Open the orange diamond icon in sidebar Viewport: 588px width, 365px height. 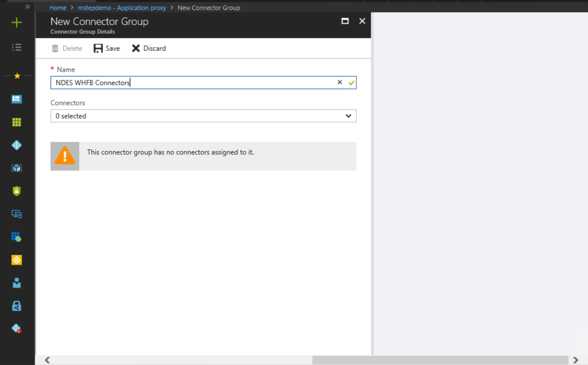[x=17, y=260]
